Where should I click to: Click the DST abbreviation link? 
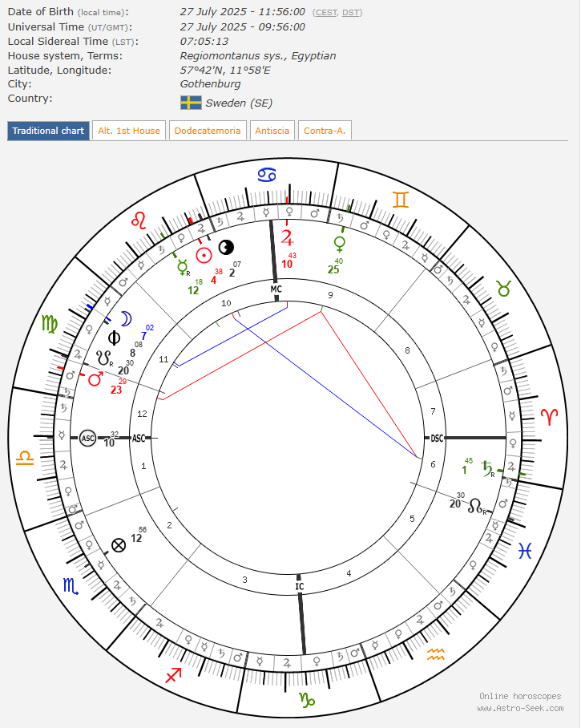click(351, 13)
